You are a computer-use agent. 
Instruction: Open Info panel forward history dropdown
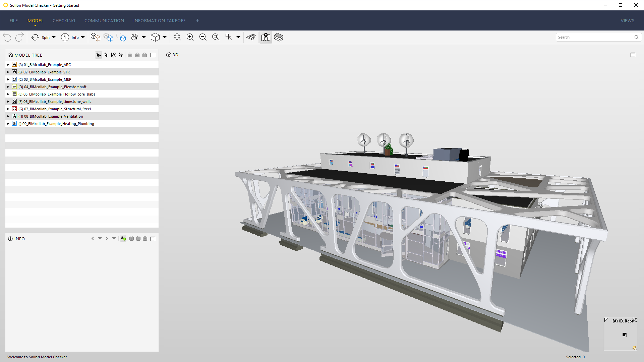(x=114, y=239)
